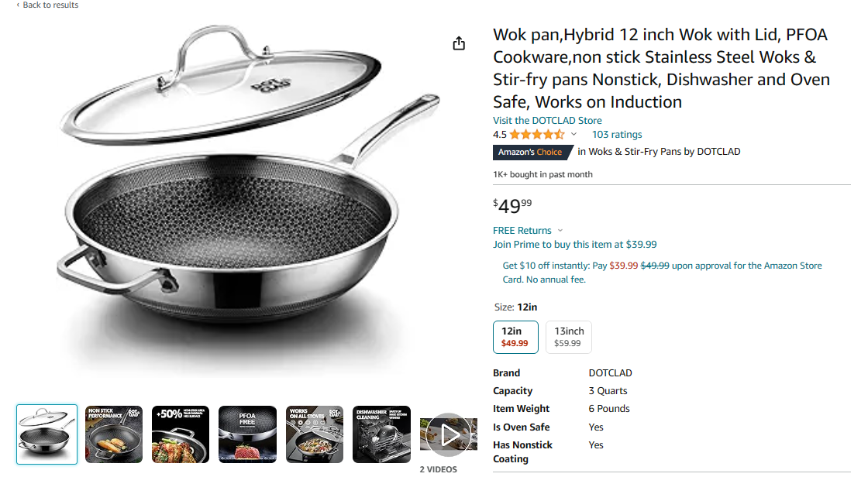Click the star rating icons

point(536,135)
